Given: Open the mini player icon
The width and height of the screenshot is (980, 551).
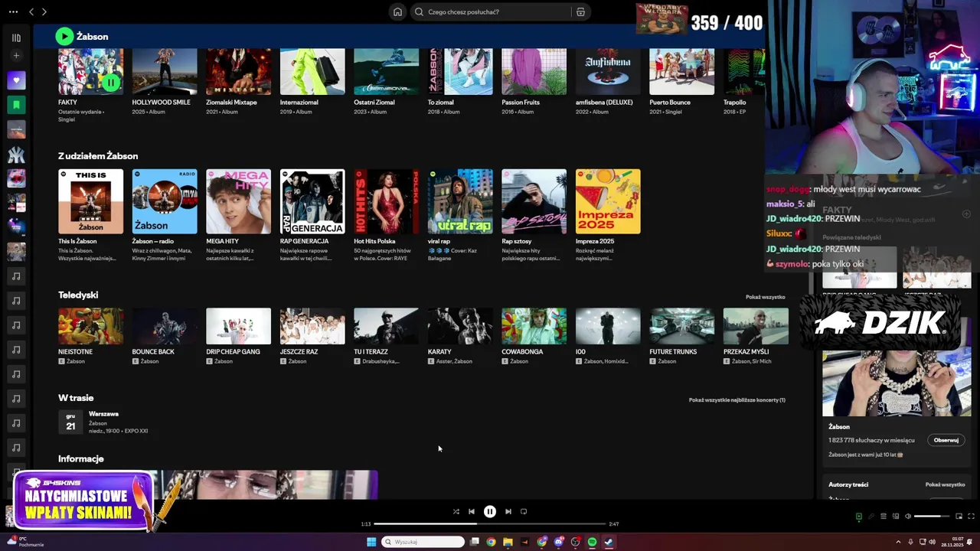Looking at the screenshot, I should (959, 517).
